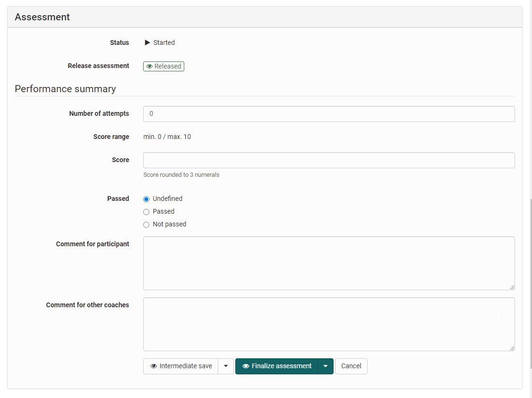The image size is (532, 398).
Task: Expand the Intermediate save dropdown arrow
Action: [226, 366]
